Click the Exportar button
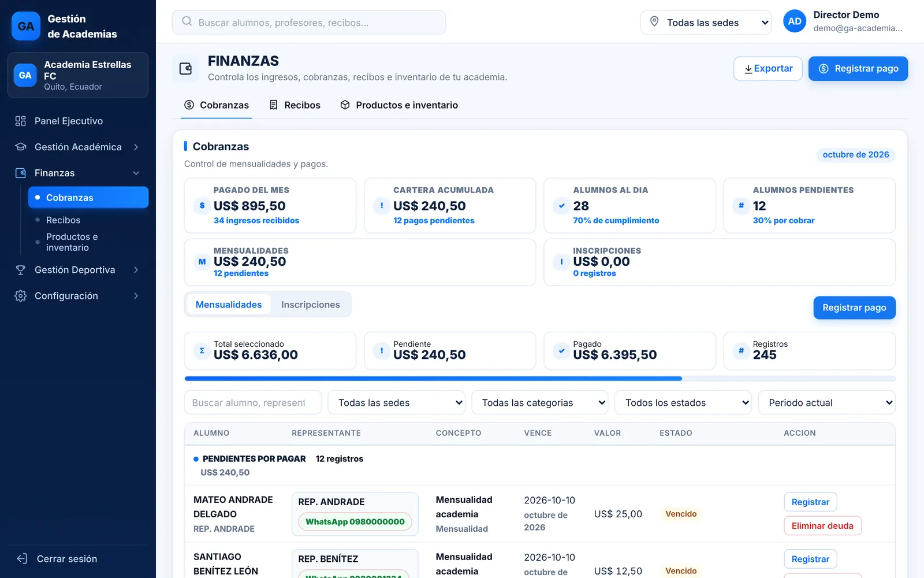 (x=768, y=69)
